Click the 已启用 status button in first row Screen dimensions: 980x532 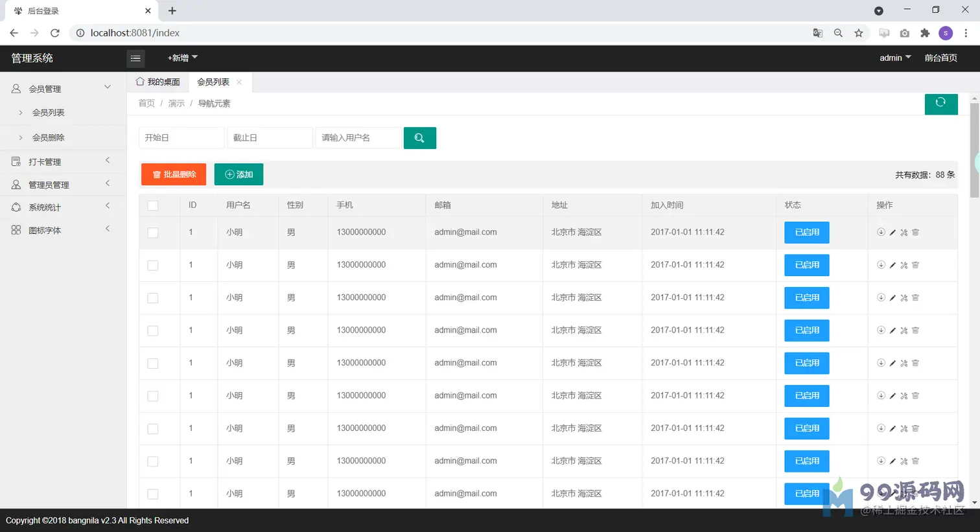pyautogui.click(x=807, y=233)
